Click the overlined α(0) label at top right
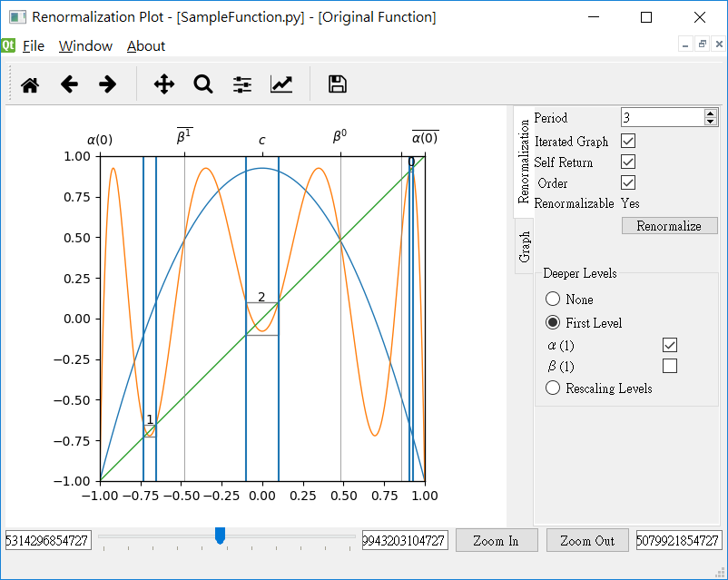 coord(426,137)
